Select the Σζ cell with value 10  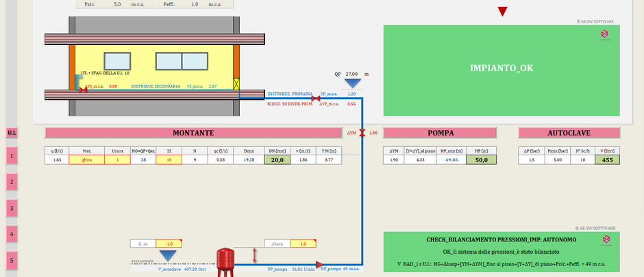pyautogui.click(x=169, y=159)
